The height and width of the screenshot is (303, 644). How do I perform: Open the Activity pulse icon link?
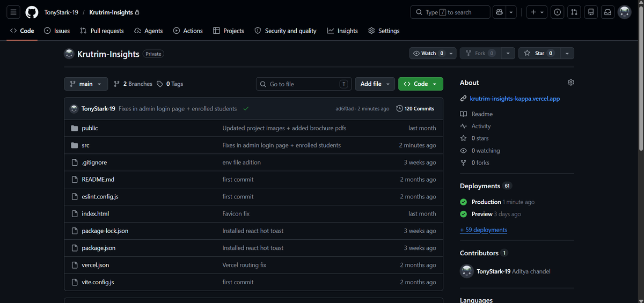click(x=475, y=126)
